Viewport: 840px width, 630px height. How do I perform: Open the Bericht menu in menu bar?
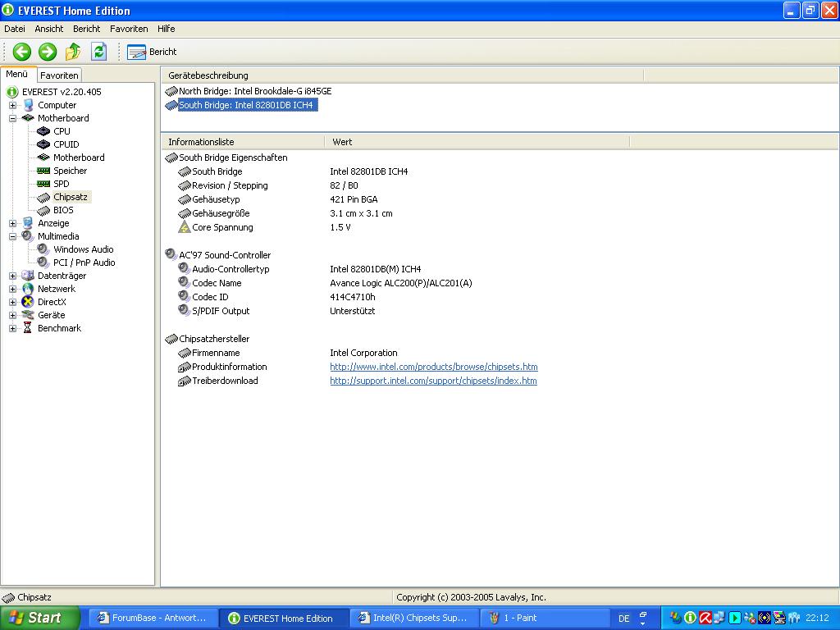click(x=86, y=29)
